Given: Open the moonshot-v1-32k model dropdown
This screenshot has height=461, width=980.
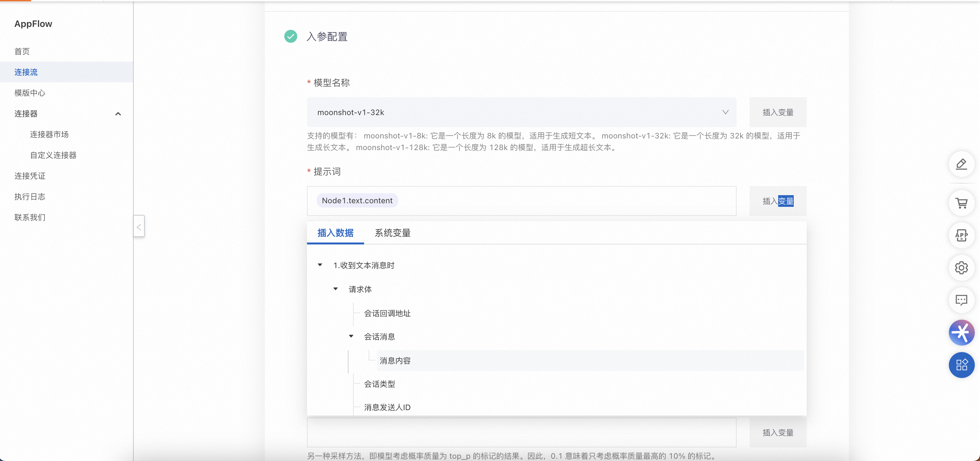Looking at the screenshot, I should click(521, 112).
